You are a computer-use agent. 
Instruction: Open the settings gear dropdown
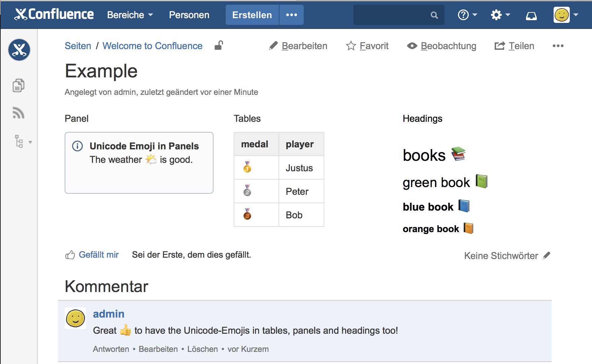[500, 15]
